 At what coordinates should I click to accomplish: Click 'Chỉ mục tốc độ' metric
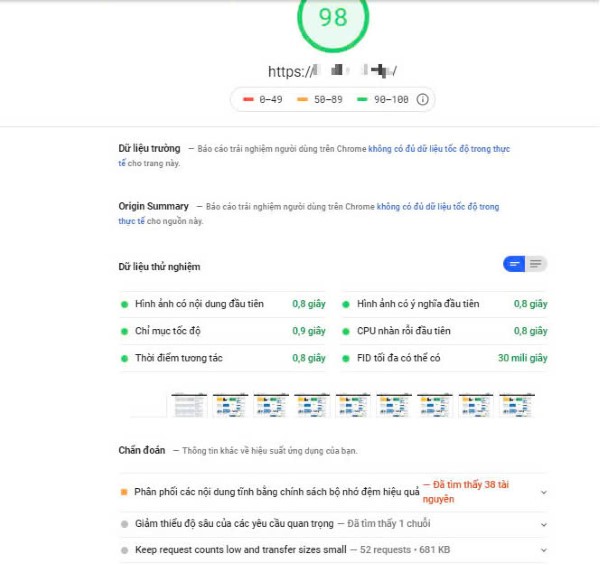click(223, 331)
